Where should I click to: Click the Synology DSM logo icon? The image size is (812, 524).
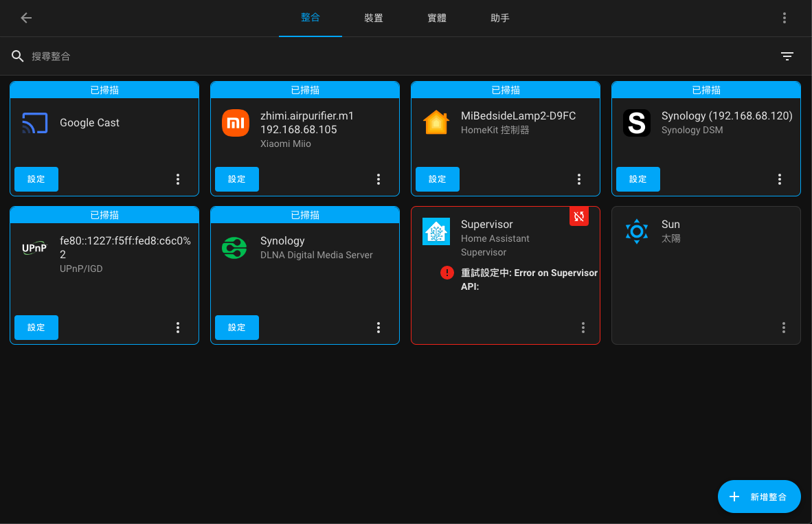[x=636, y=123]
